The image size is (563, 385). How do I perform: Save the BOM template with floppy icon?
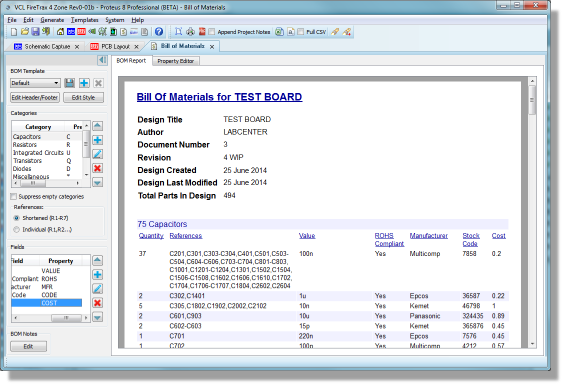[x=69, y=83]
